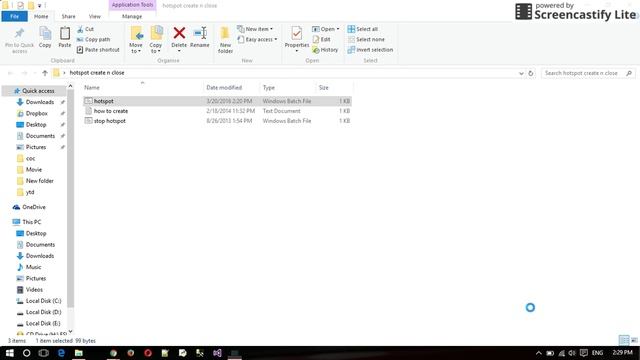The width and height of the screenshot is (640, 360).
Task: Click Paste shortcut command
Action: click(x=98, y=50)
